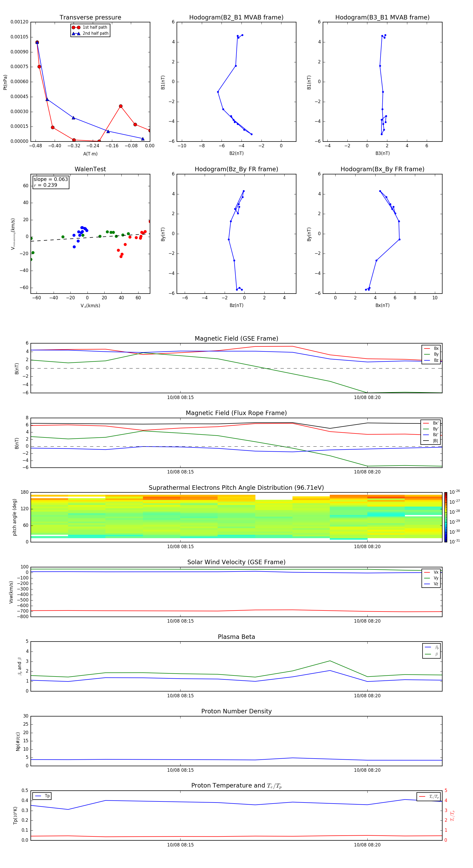Viewport: 473px width, 868px height.
Task: Select the "1st half path" legend entry
Action: click(90, 27)
